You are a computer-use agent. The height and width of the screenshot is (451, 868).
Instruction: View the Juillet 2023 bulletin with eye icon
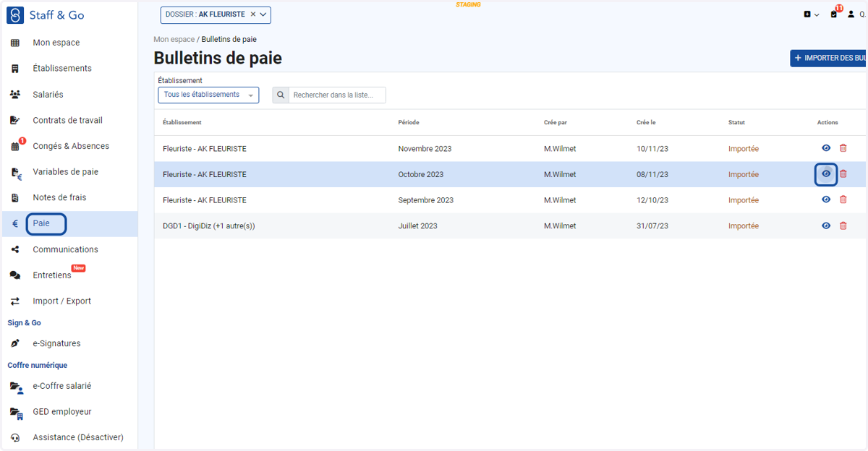pos(826,225)
